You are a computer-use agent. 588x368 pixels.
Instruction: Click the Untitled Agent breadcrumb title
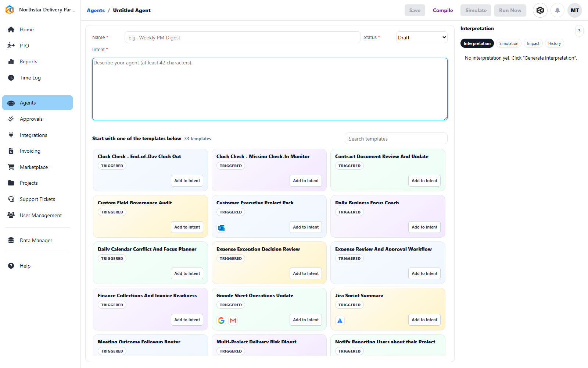(132, 10)
